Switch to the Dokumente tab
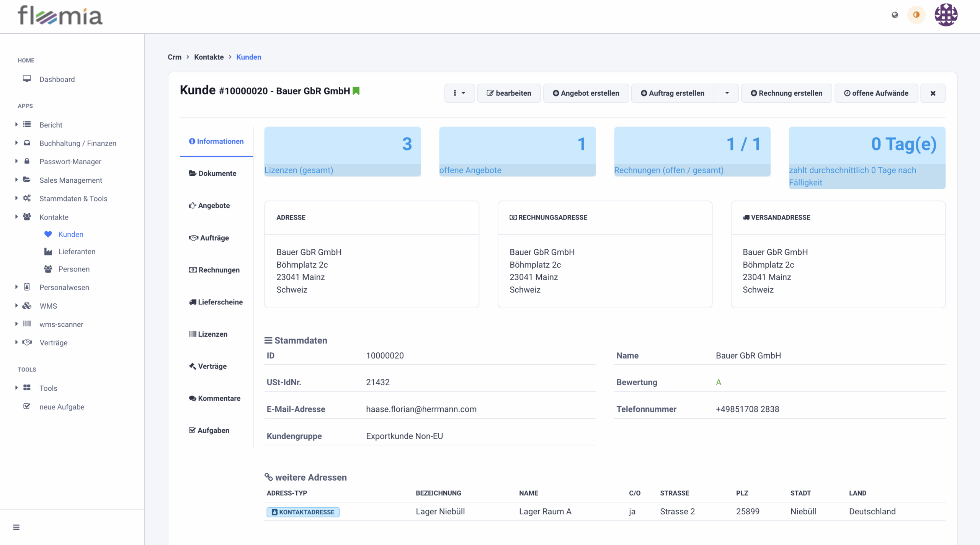 tap(213, 173)
